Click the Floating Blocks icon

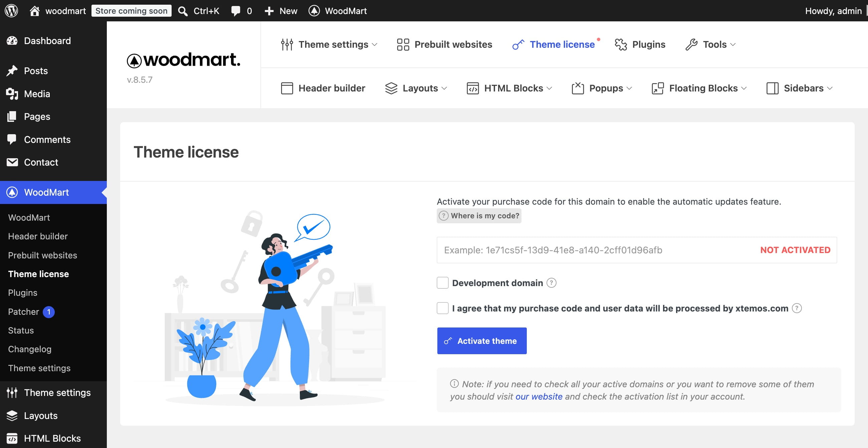pyautogui.click(x=658, y=88)
